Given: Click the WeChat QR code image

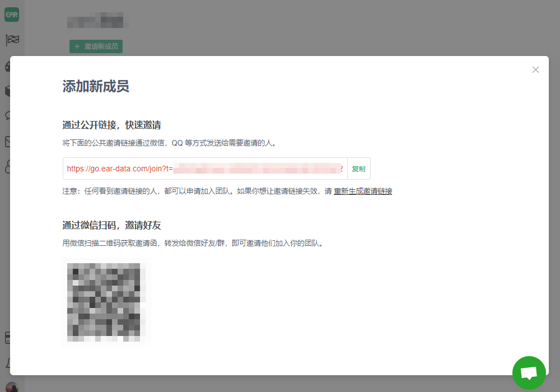Looking at the screenshot, I should pyautogui.click(x=106, y=302).
